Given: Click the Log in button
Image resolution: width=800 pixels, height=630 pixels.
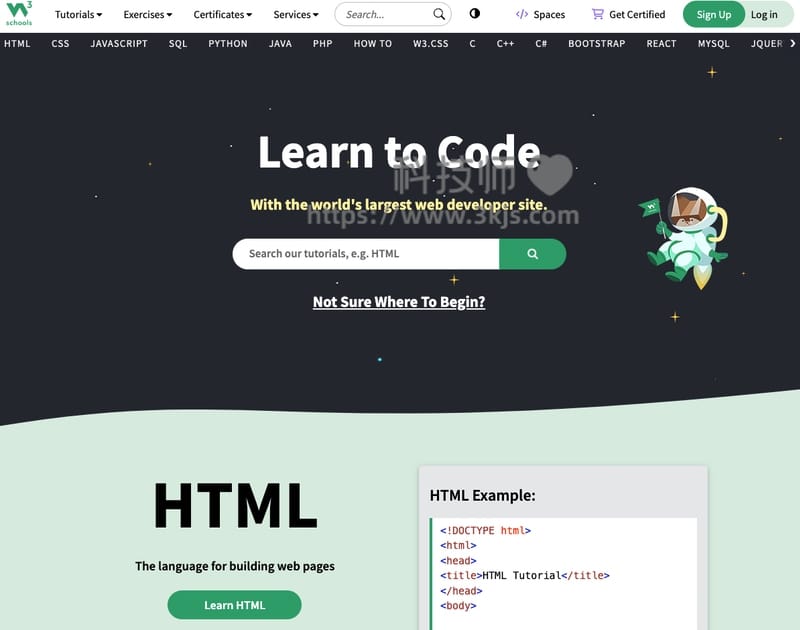Looking at the screenshot, I should [764, 15].
